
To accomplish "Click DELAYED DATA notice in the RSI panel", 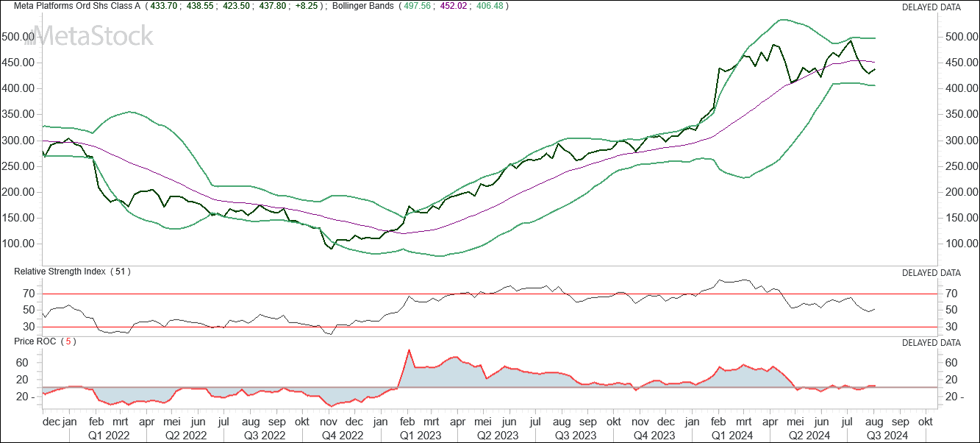I will pos(931,272).
